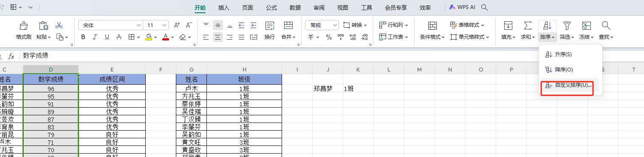644x157 pixels.
Task: Click the Fill (填充) icon
Action: pyautogui.click(x=508, y=26)
